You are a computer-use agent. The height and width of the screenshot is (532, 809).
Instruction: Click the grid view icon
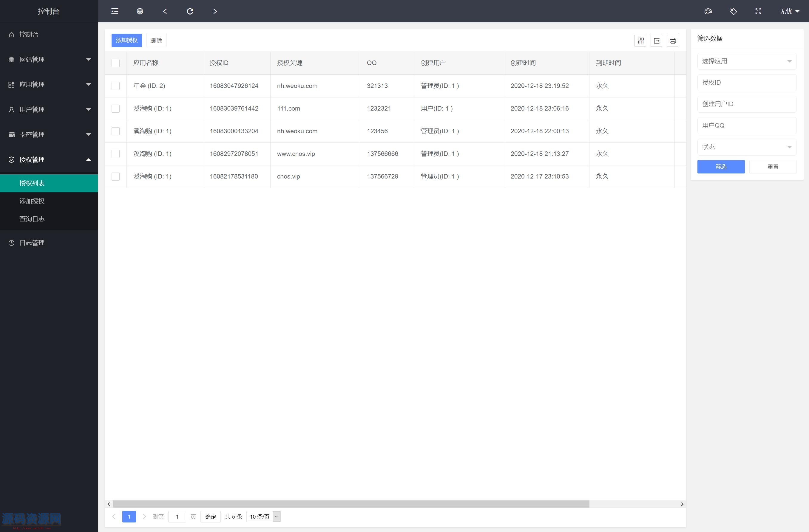pyautogui.click(x=640, y=40)
